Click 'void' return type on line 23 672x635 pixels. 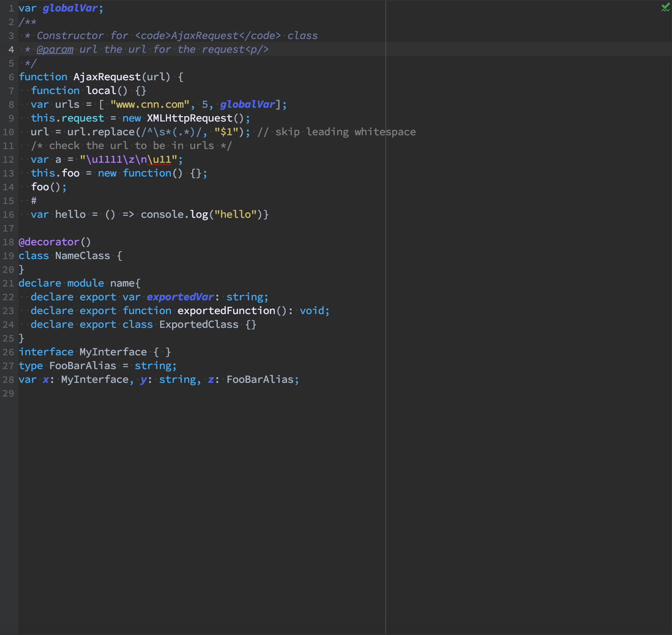[x=312, y=311]
